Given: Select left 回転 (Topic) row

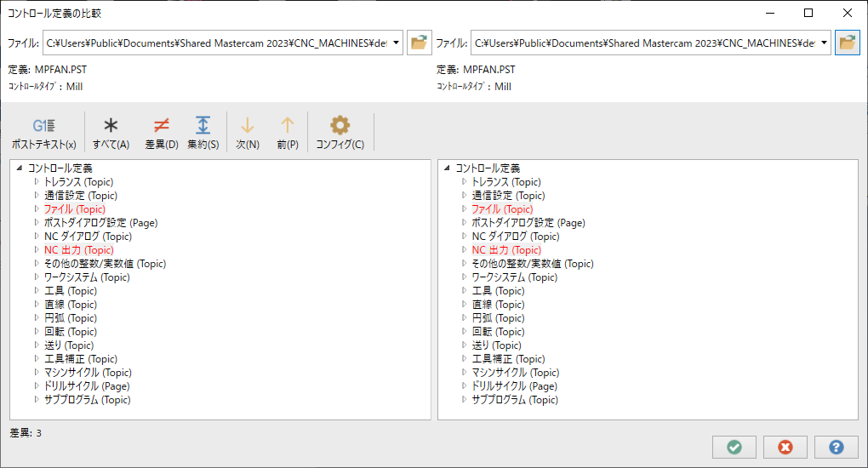Looking at the screenshot, I should (71, 332).
